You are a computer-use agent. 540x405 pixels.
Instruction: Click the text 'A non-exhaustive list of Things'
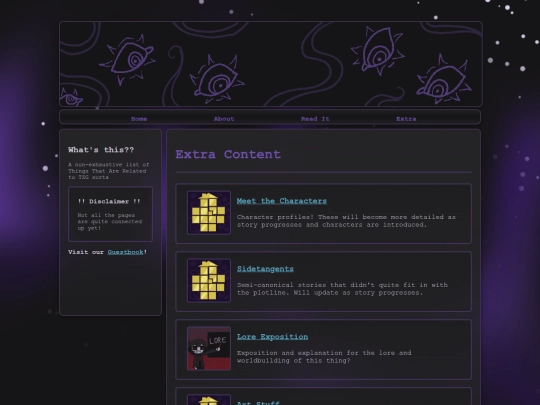point(108,168)
